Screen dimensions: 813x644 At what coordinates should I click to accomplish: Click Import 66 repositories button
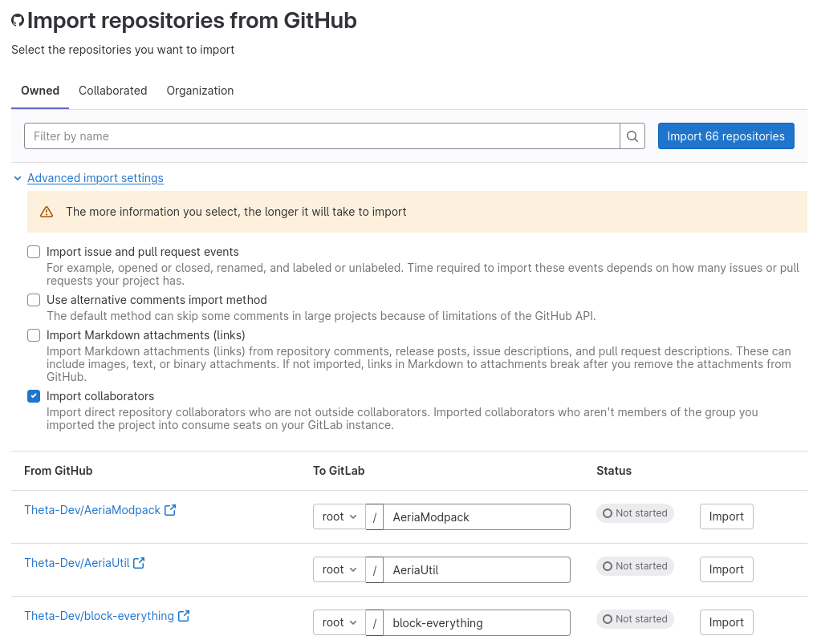coord(726,136)
